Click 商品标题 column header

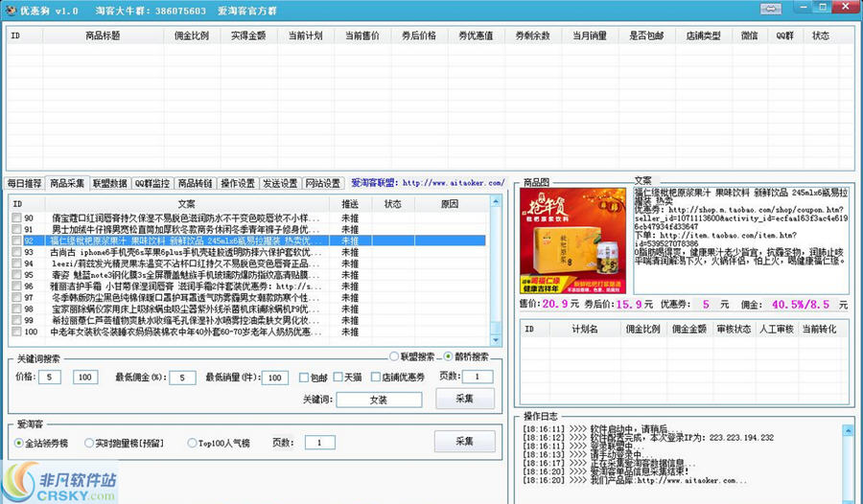coord(103,35)
